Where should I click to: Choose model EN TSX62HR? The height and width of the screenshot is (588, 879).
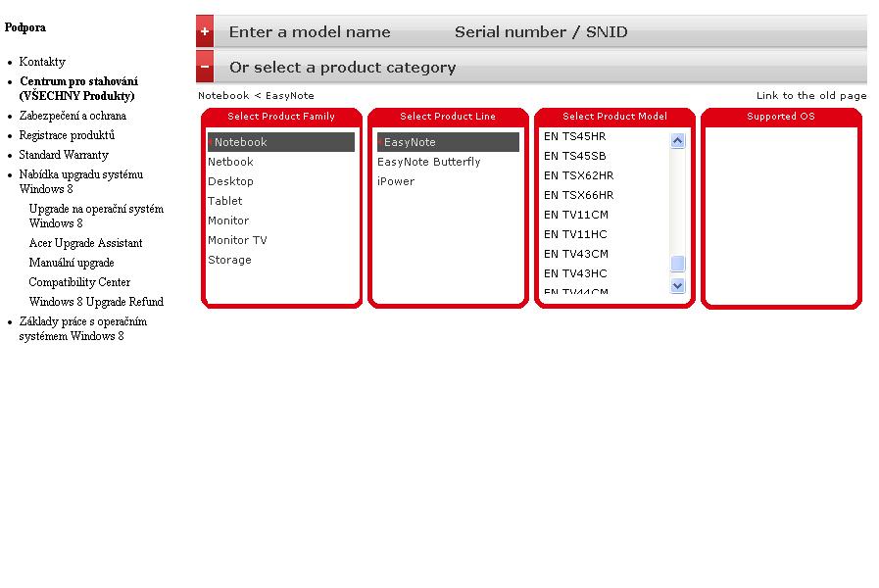578,175
